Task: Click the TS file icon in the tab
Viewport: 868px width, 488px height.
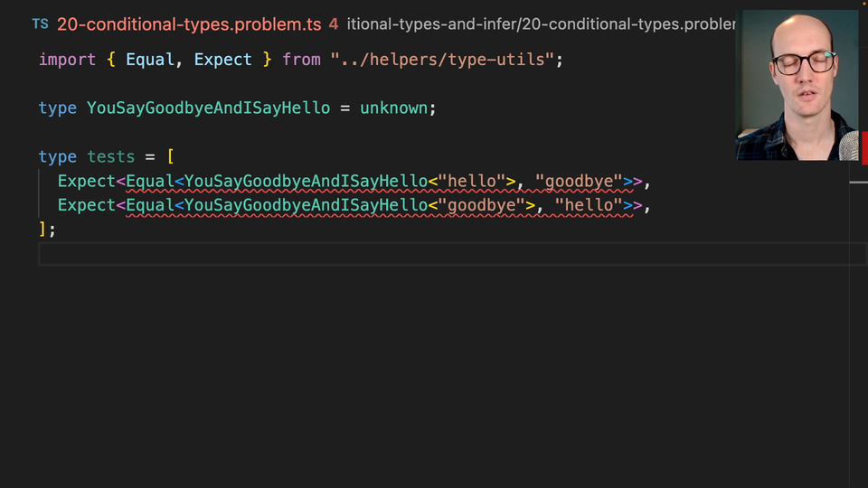Action: click(x=40, y=24)
